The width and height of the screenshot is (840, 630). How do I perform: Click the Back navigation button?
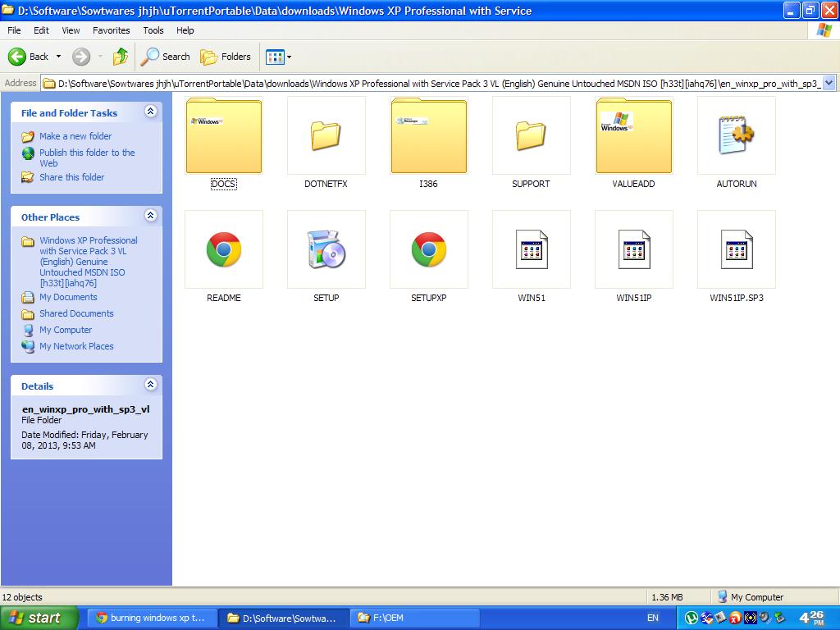tap(29, 57)
